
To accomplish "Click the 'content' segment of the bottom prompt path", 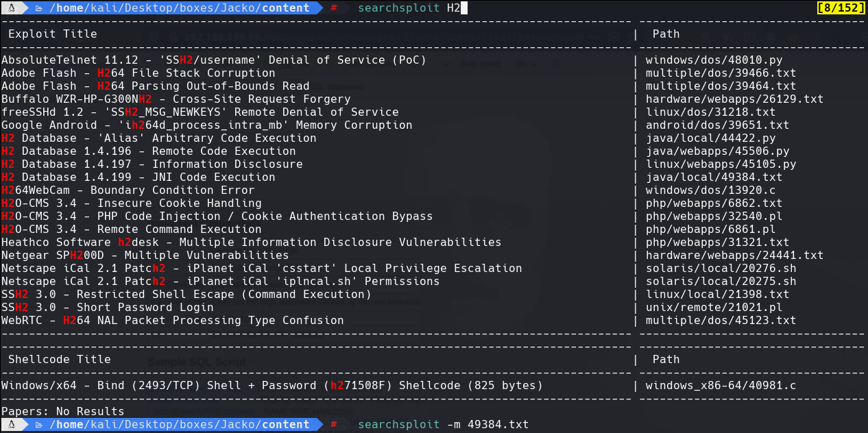I will [286, 424].
